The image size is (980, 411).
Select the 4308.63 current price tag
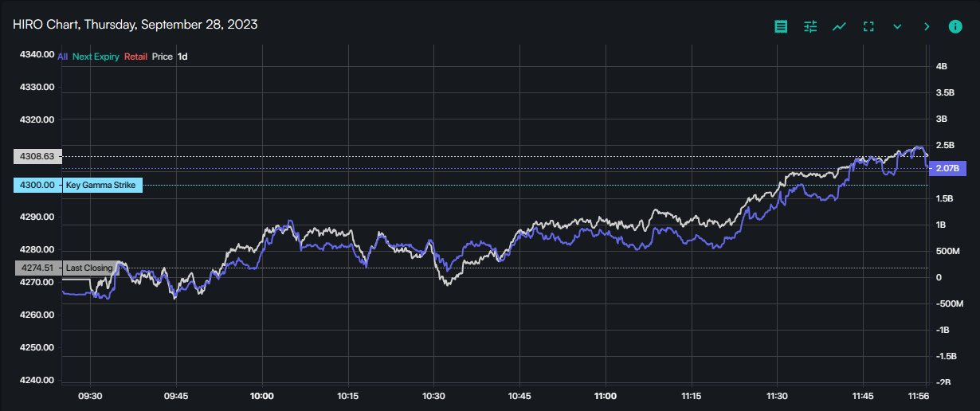pyautogui.click(x=37, y=157)
